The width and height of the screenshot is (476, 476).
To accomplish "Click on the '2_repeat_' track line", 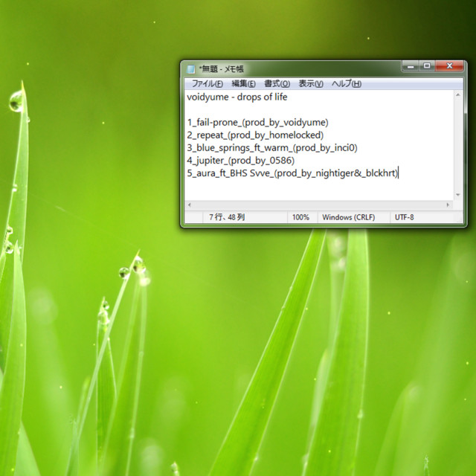I will pos(254,135).
